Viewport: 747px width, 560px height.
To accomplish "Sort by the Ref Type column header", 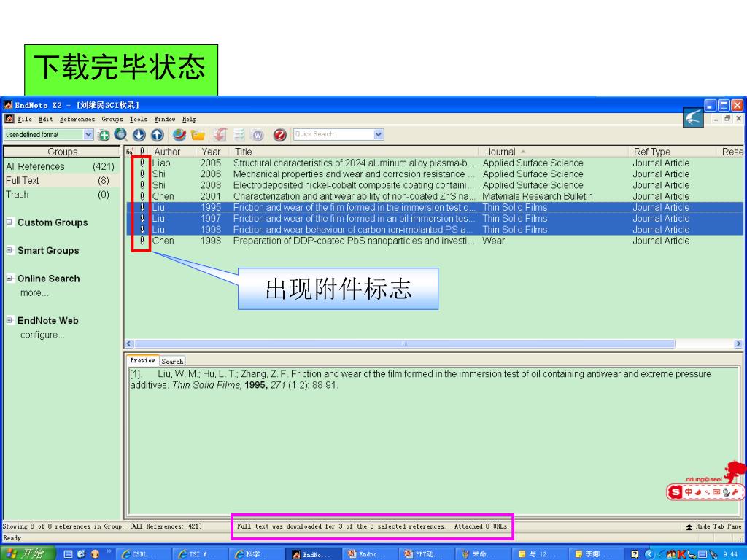I will [x=671, y=152].
